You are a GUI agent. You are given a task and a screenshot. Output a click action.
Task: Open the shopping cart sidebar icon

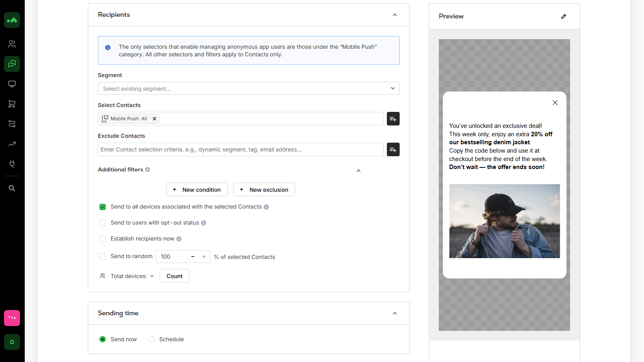tap(12, 104)
